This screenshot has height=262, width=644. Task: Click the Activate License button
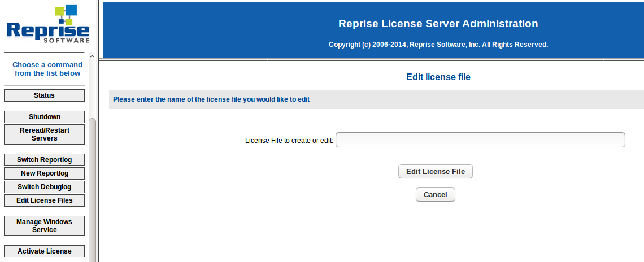45,251
